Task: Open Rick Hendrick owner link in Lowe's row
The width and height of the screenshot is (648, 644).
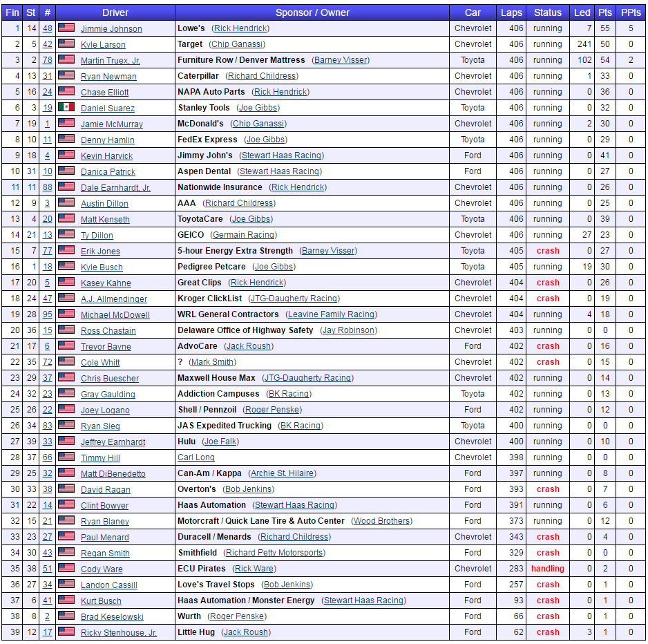Action: [240, 28]
